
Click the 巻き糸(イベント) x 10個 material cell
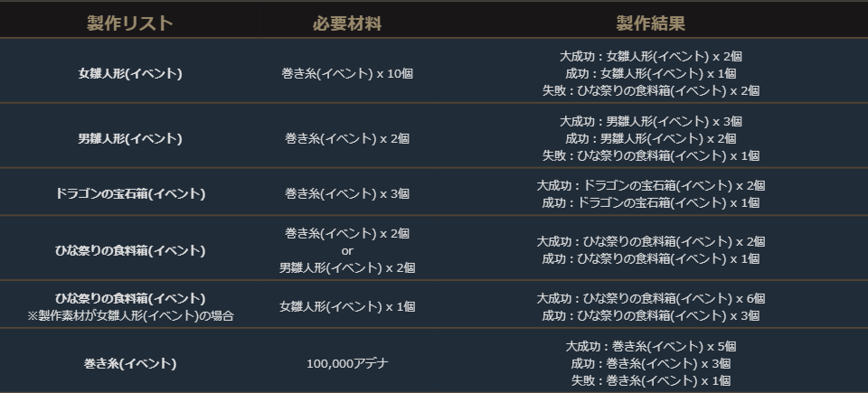347,73
